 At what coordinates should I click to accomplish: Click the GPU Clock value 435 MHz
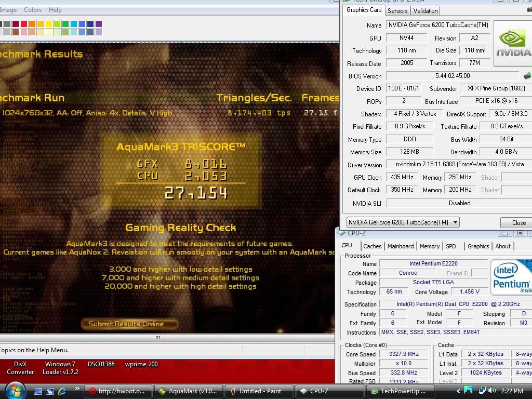coord(402,177)
